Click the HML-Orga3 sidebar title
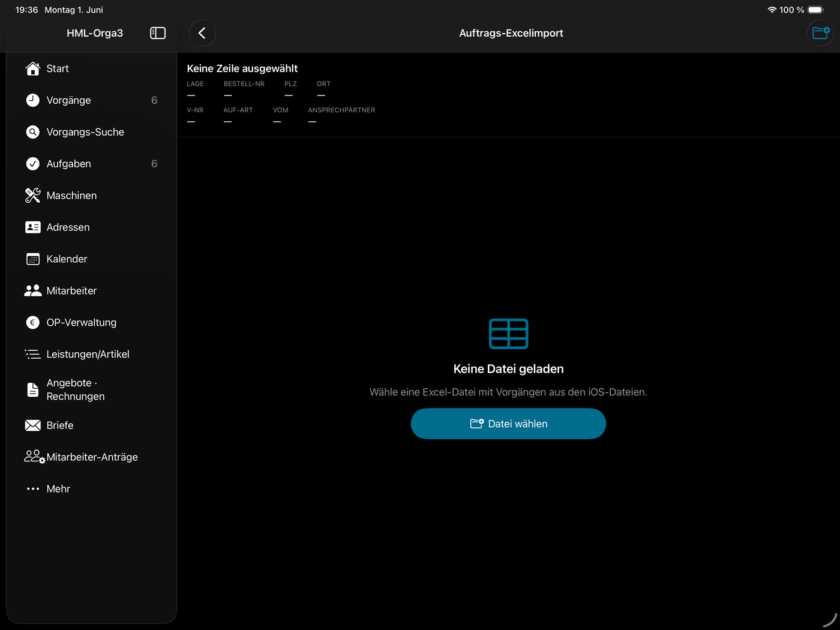The width and height of the screenshot is (840, 630). pos(95,33)
